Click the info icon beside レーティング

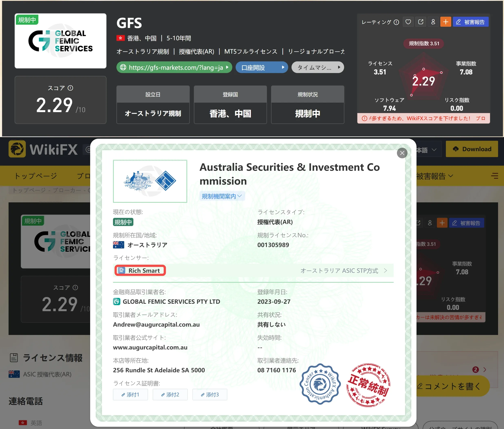[x=396, y=22]
